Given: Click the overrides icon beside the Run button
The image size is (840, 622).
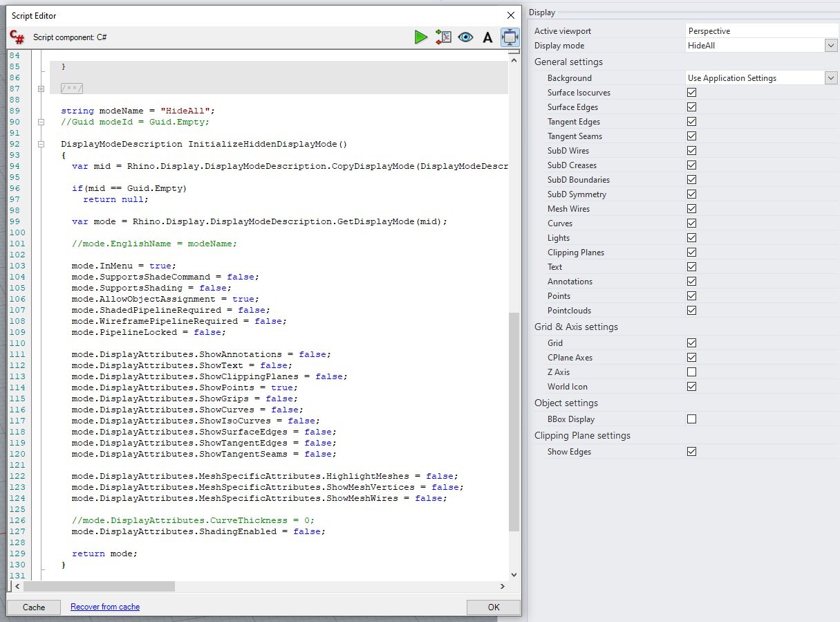Looking at the screenshot, I should coord(443,37).
